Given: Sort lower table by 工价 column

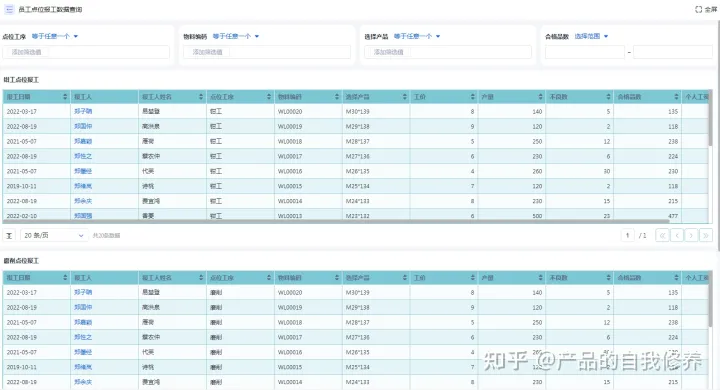Looking at the screenshot, I should 472,277.
